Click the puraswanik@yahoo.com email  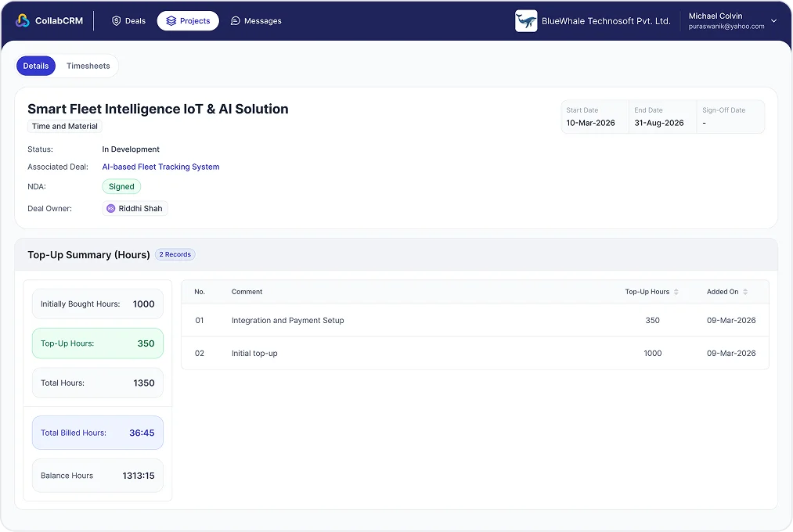(726, 27)
